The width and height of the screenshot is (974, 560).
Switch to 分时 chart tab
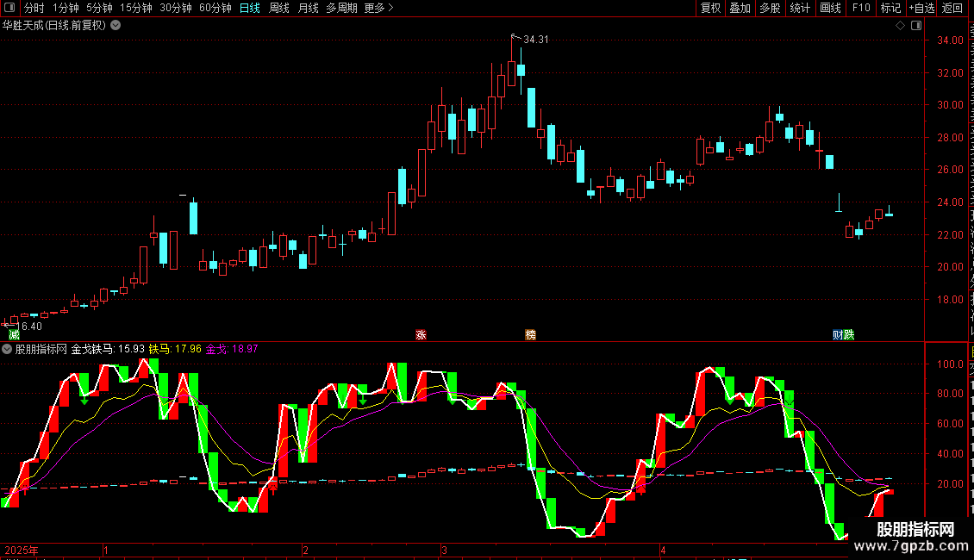(x=34, y=8)
